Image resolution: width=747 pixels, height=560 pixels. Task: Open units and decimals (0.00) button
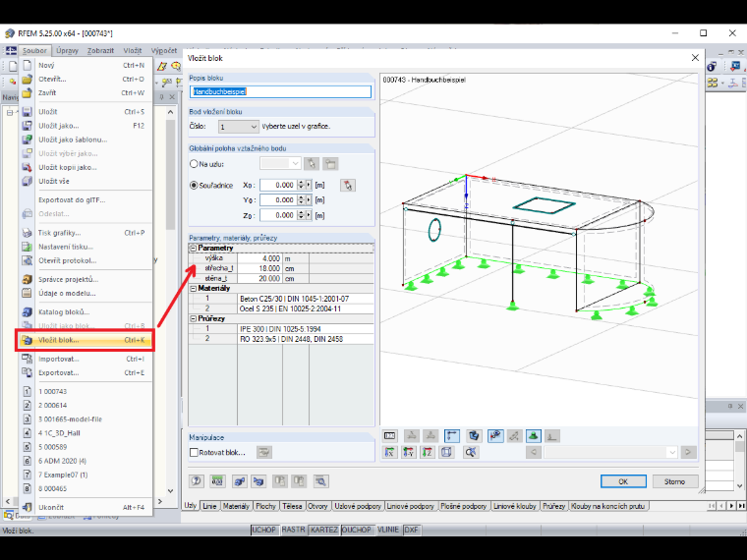(217, 481)
